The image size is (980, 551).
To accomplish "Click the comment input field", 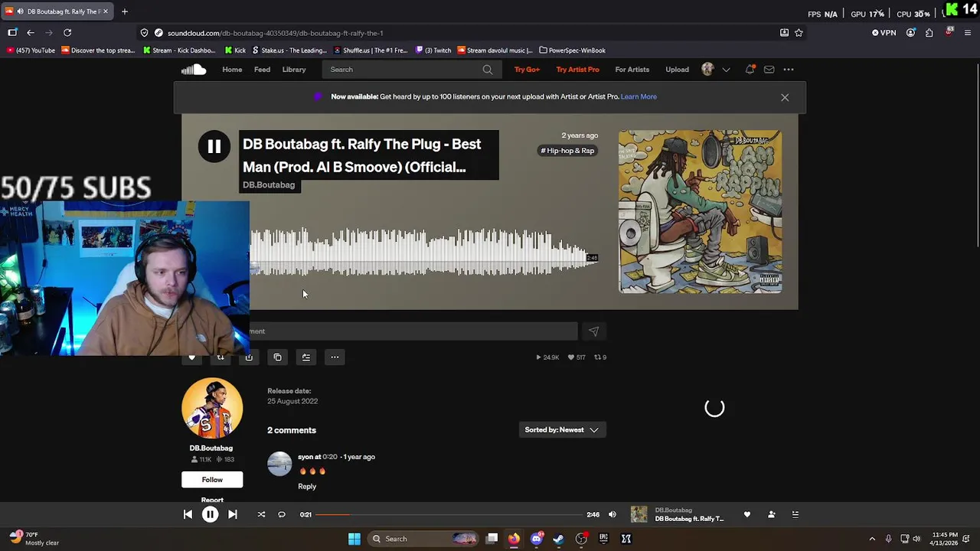I will point(413,331).
